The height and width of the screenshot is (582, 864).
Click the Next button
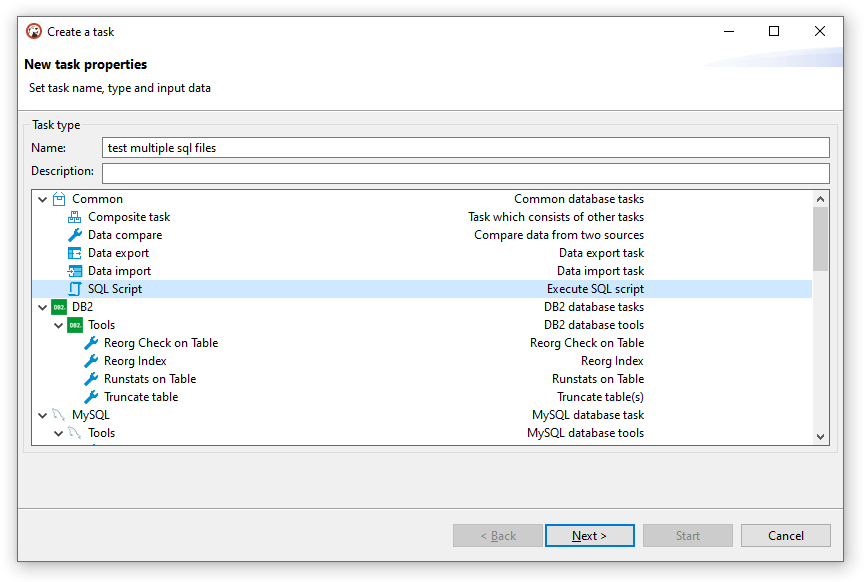[x=589, y=535]
